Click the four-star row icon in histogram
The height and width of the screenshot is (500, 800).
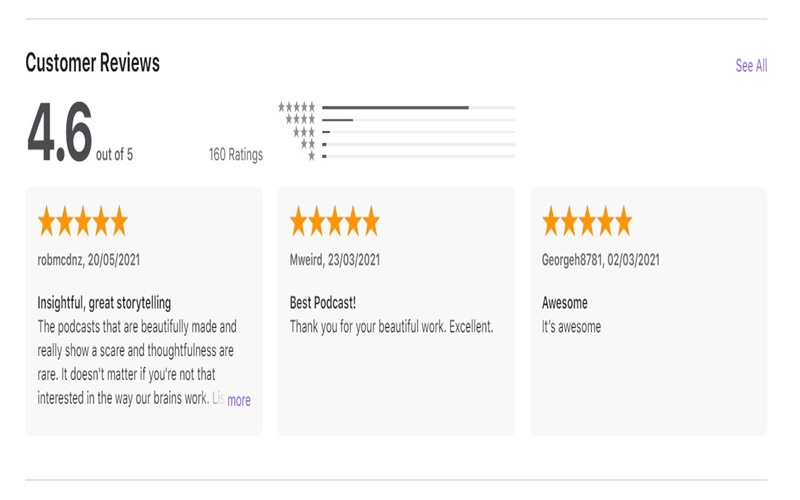click(x=300, y=119)
